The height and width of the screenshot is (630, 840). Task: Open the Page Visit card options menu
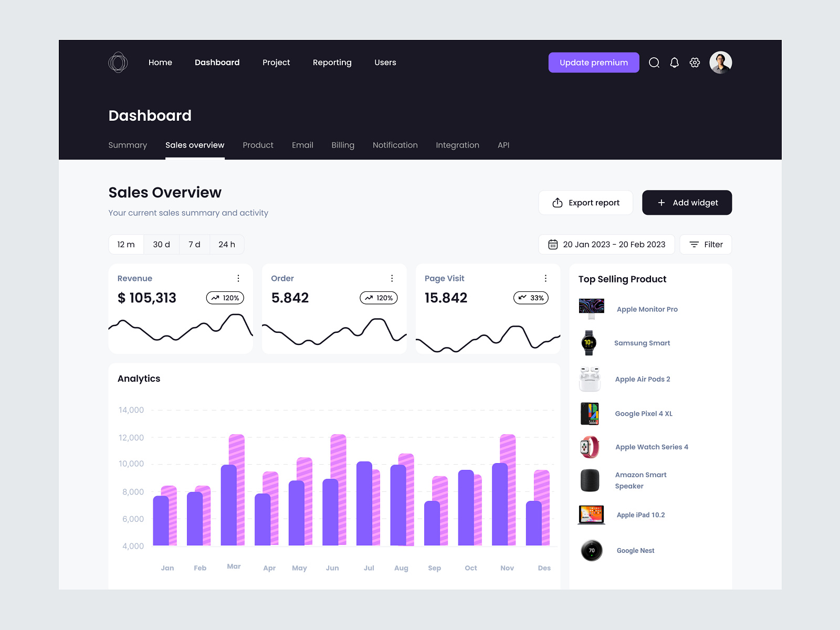pos(546,278)
